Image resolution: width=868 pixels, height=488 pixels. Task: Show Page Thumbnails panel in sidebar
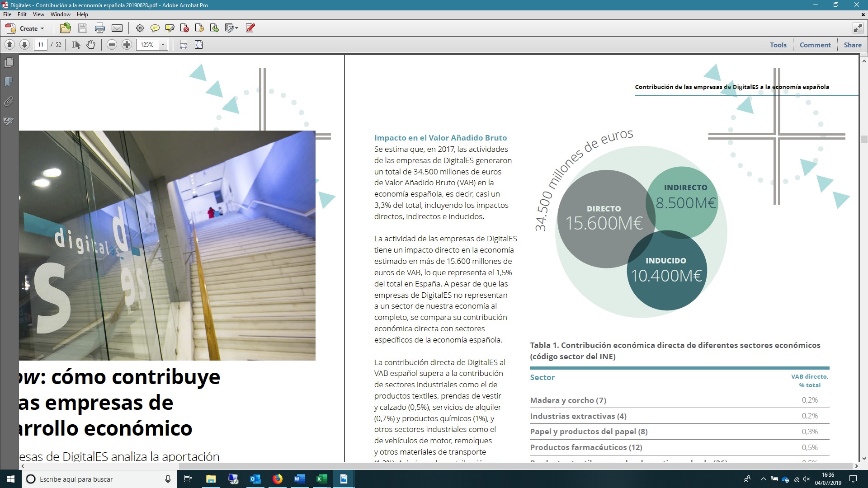pyautogui.click(x=9, y=63)
